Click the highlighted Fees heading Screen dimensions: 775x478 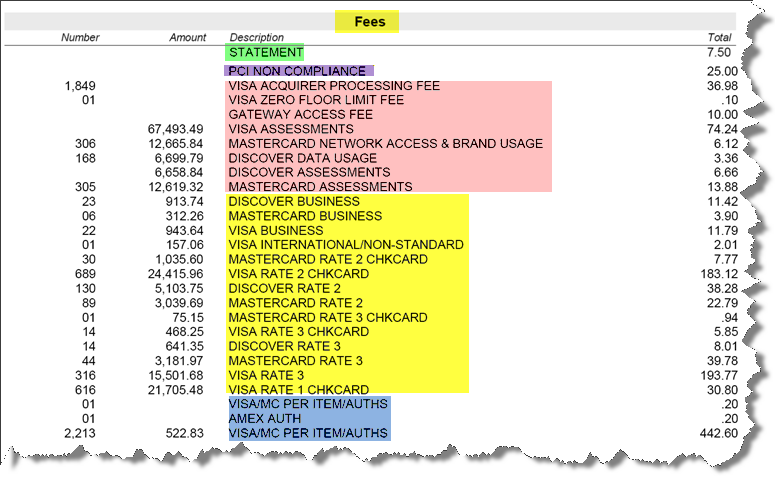370,22
